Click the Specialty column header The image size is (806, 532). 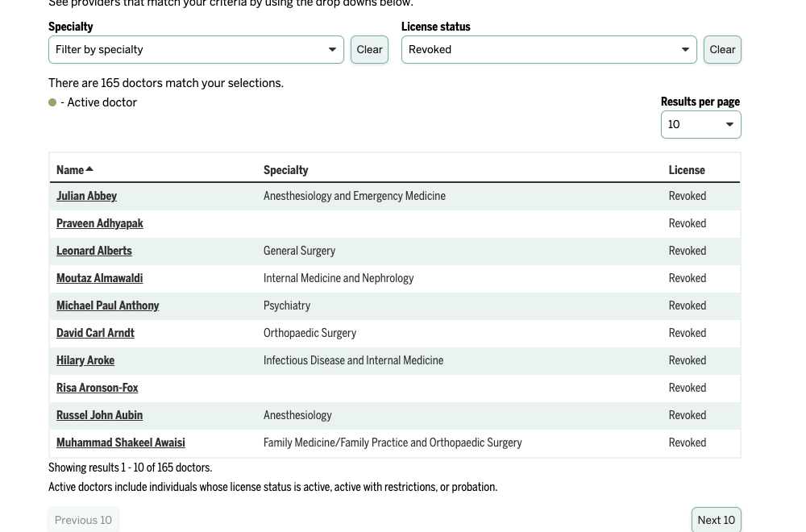pos(286,170)
